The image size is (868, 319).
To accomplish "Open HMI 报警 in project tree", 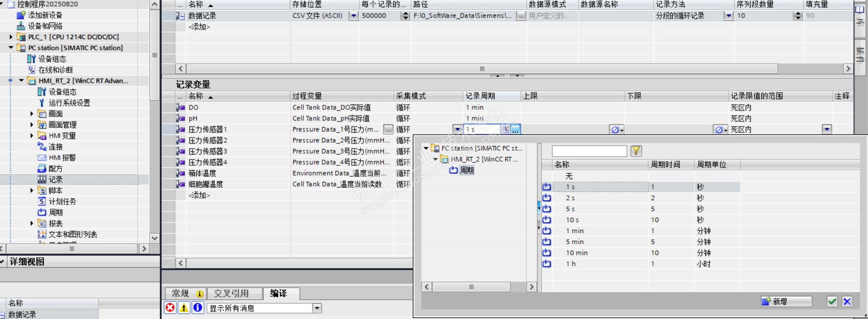I will tap(62, 158).
